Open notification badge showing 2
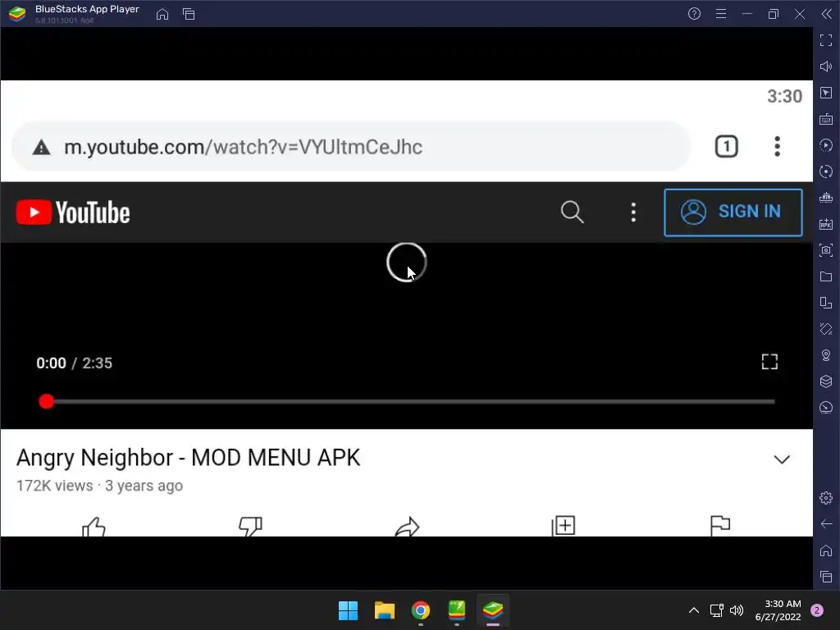Viewport: 840px width, 630px height. coord(817,610)
